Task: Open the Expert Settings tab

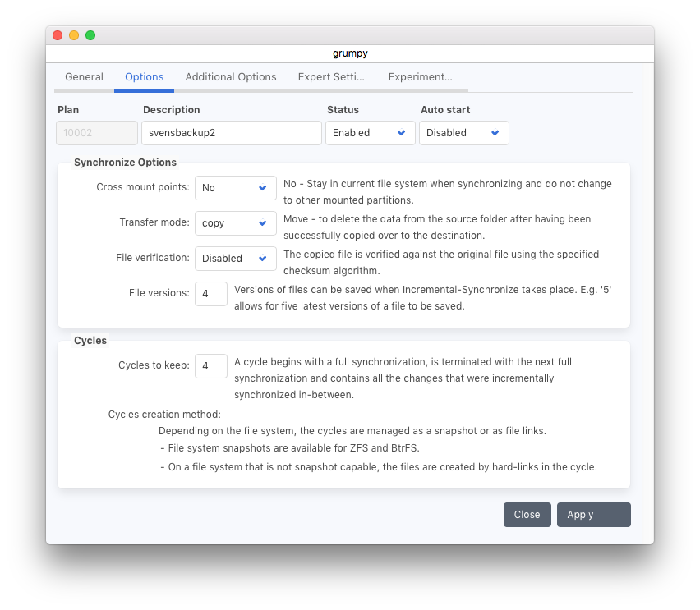Action: 332,77
